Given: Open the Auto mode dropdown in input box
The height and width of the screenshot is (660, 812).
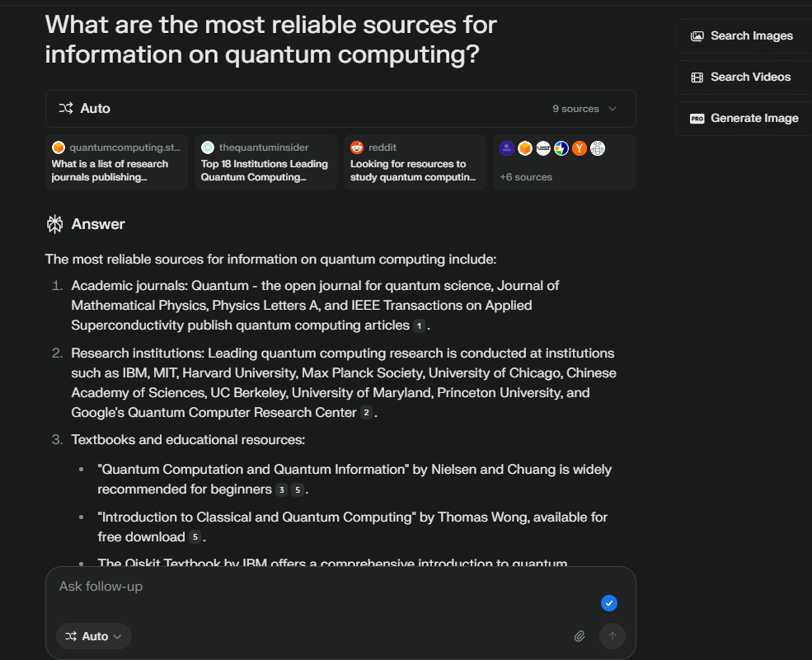Looking at the screenshot, I should click(94, 636).
